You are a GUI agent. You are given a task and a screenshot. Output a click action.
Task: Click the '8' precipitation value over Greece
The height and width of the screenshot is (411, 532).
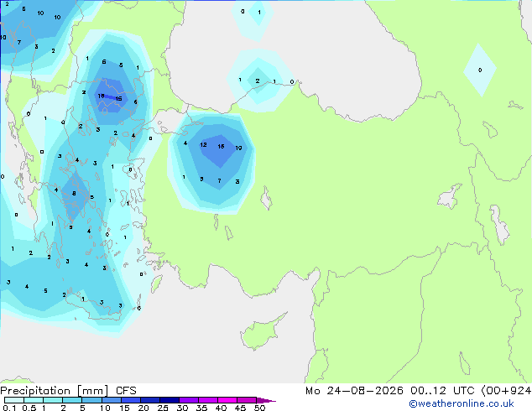(74, 194)
